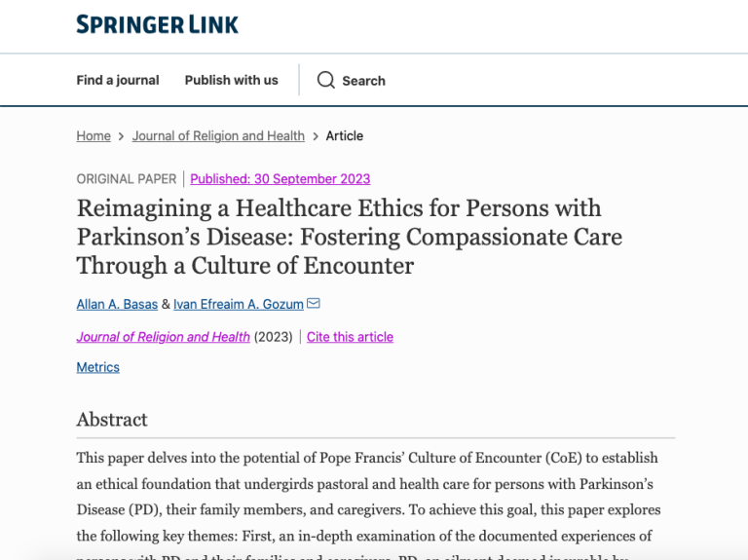Click the Article breadcrumb item

(345, 136)
